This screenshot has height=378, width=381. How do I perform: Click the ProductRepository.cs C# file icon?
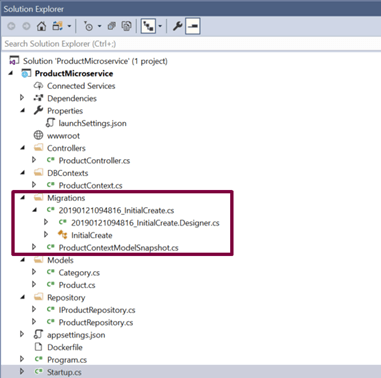tap(50, 322)
